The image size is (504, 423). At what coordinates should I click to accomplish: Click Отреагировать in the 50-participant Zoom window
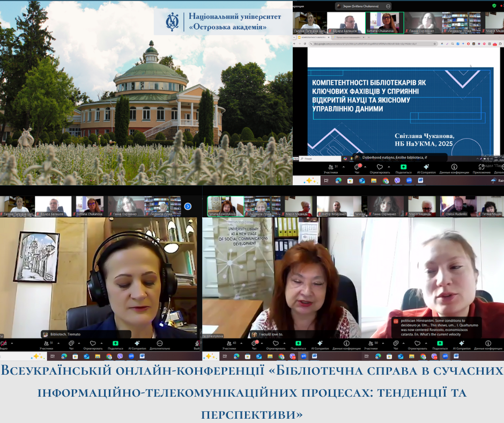[x=418, y=345]
